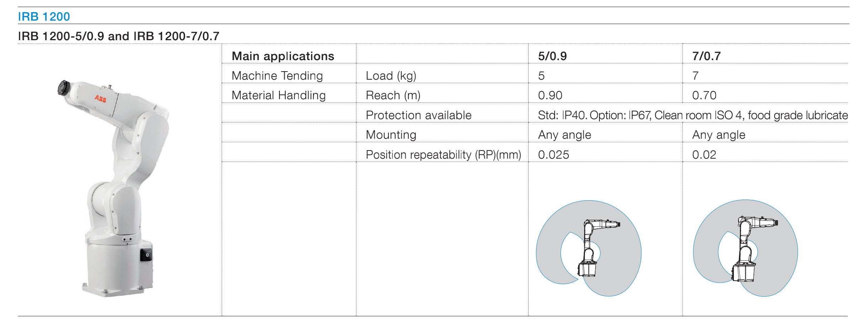Click the 0.90 reach value
This screenshot has height=323, width=868.
[x=550, y=95]
